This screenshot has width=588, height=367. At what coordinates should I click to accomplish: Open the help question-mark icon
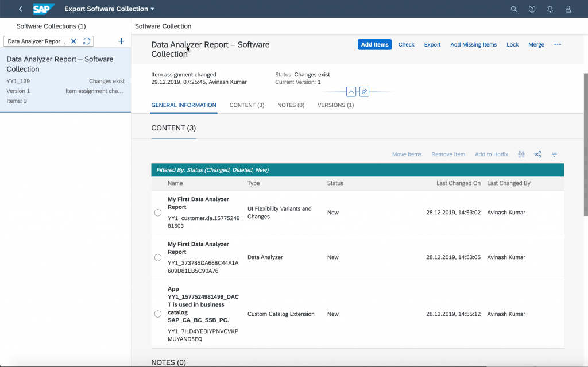(x=532, y=9)
